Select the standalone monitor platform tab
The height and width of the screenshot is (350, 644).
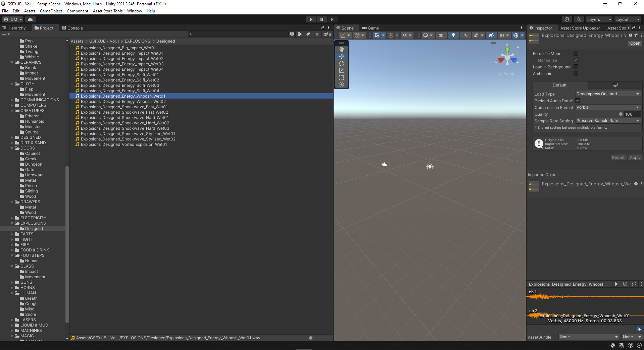(x=615, y=85)
